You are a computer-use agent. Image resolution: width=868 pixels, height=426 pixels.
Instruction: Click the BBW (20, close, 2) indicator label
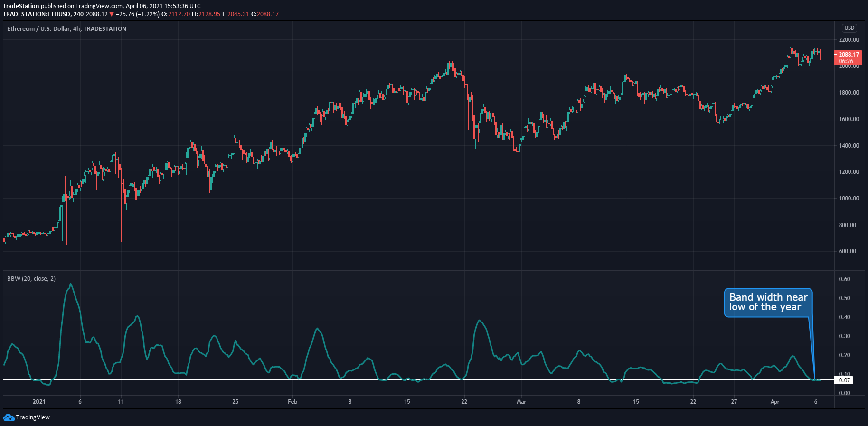pyautogui.click(x=31, y=279)
